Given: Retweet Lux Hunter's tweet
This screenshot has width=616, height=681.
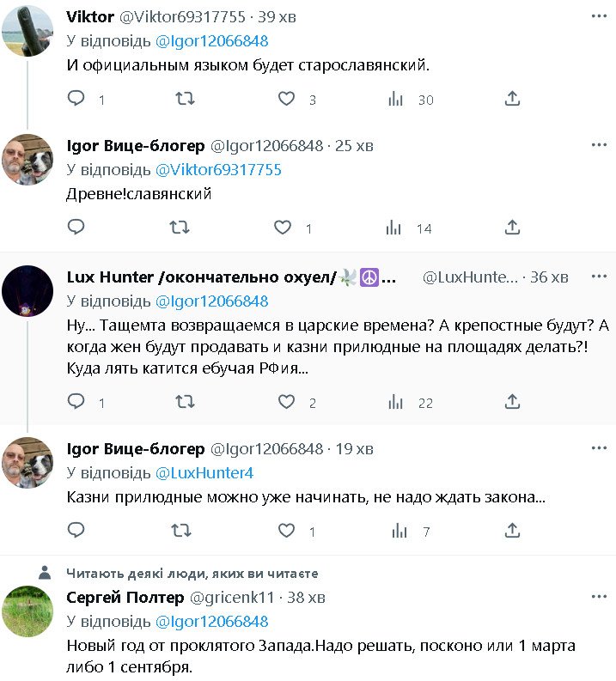Looking at the screenshot, I should (x=184, y=402).
